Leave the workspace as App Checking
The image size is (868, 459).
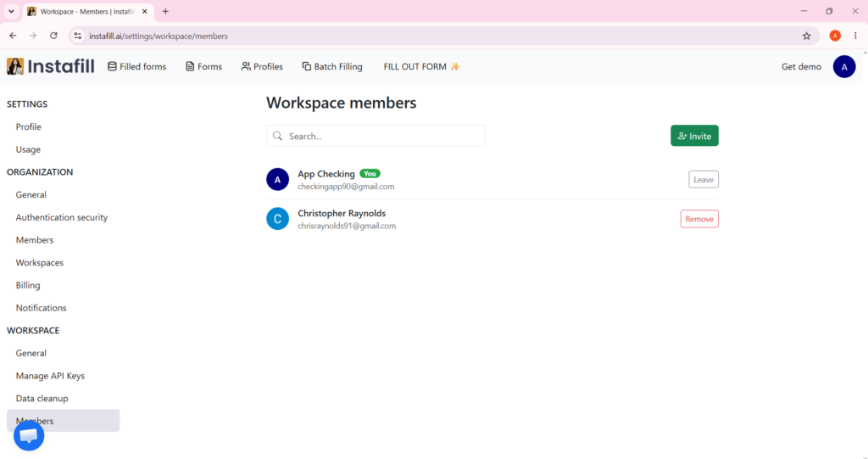pos(703,180)
